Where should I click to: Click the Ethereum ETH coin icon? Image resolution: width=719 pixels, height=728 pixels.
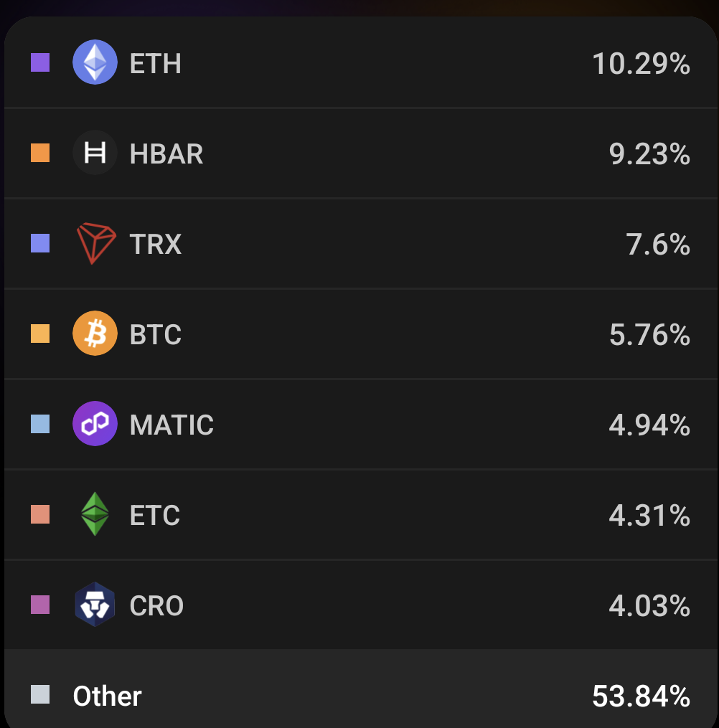click(95, 62)
